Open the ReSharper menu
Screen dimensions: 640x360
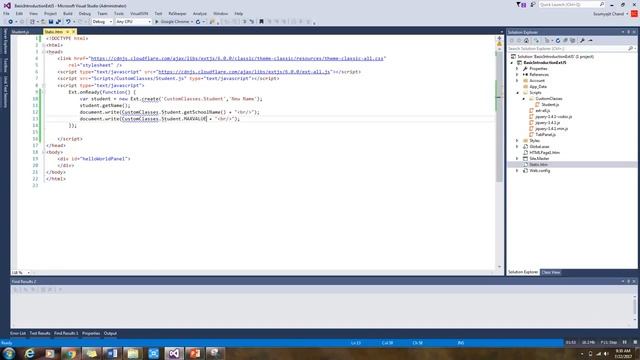pos(177,13)
